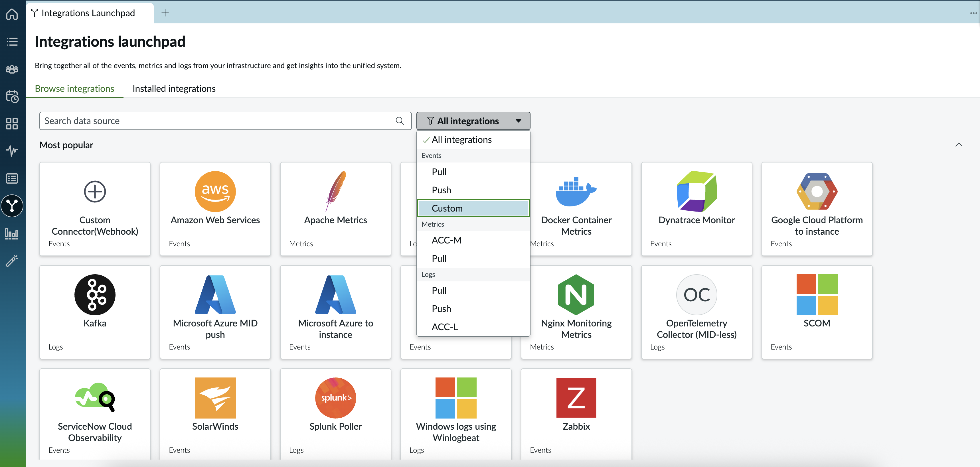The width and height of the screenshot is (980, 467).
Task: Select the ServiceNow Cloud Observability logo
Action: [x=95, y=398]
